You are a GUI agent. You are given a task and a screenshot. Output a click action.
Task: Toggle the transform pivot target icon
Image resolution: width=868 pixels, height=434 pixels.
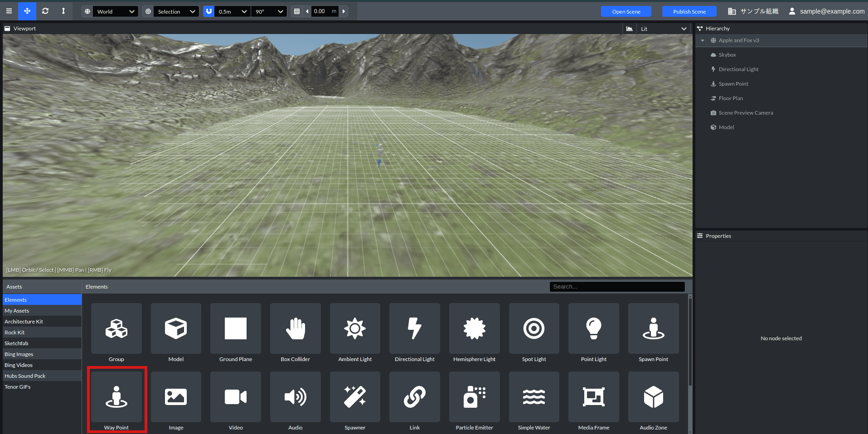point(148,11)
